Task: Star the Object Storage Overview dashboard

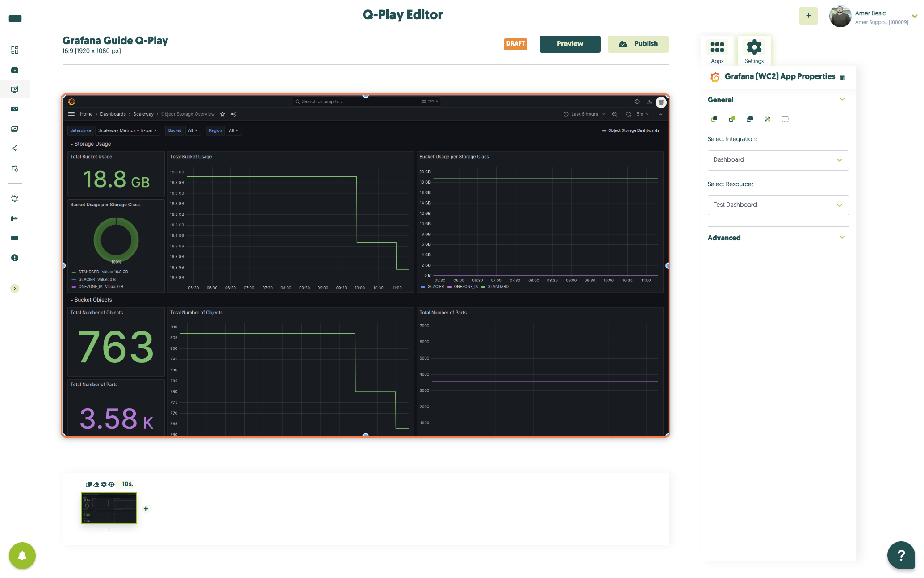Action: click(222, 114)
